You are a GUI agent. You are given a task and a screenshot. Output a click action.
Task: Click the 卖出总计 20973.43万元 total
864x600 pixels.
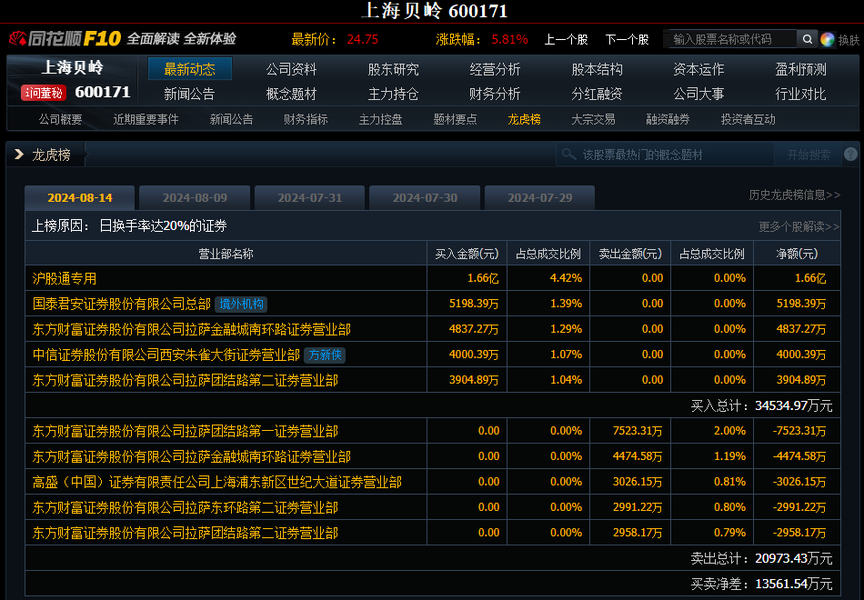[x=762, y=559]
